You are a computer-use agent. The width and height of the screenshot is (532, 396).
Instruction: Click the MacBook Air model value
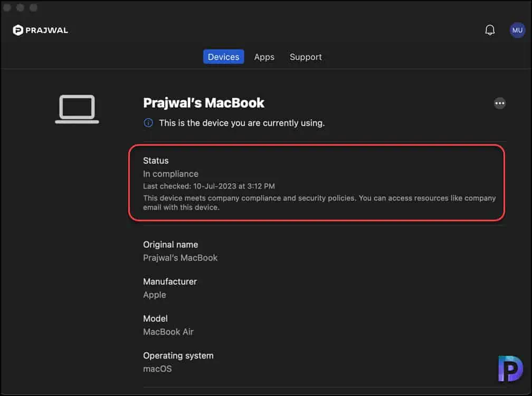pos(168,332)
